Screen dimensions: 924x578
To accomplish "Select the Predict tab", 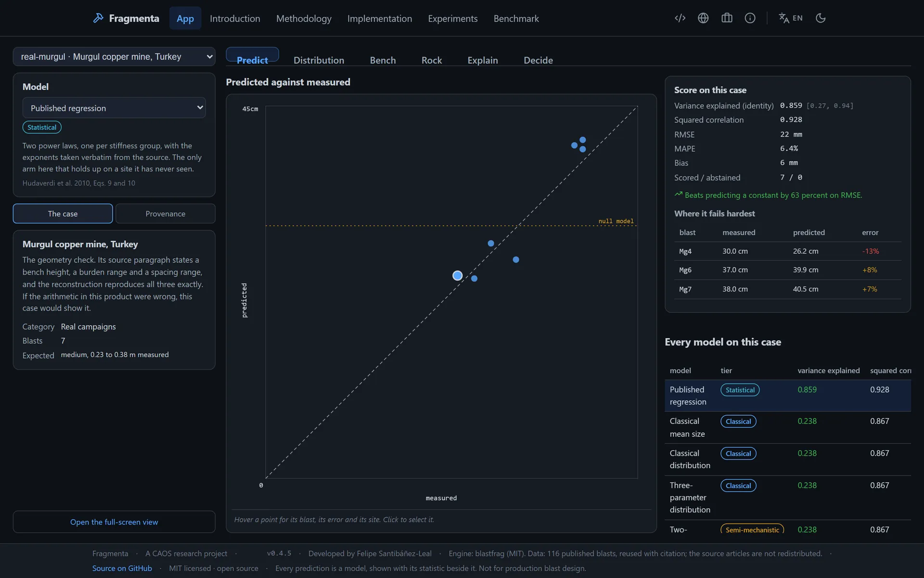I will point(252,57).
